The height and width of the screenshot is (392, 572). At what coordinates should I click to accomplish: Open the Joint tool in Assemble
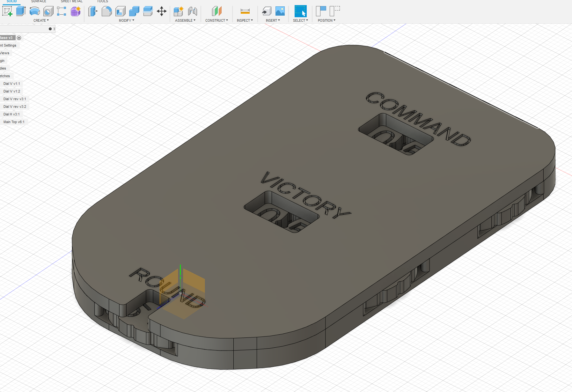tap(192, 11)
